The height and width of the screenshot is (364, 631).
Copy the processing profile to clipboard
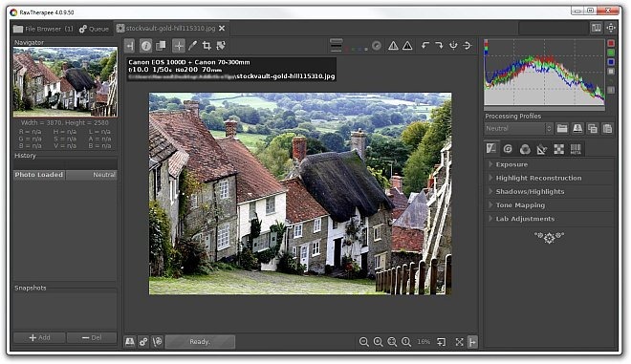click(x=593, y=129)
